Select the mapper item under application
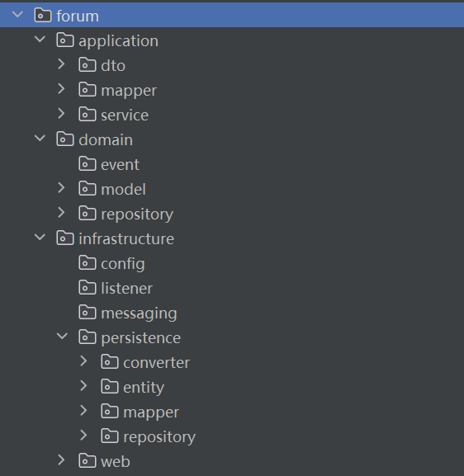Screen dimensions: 464x476 coord(129,91)
